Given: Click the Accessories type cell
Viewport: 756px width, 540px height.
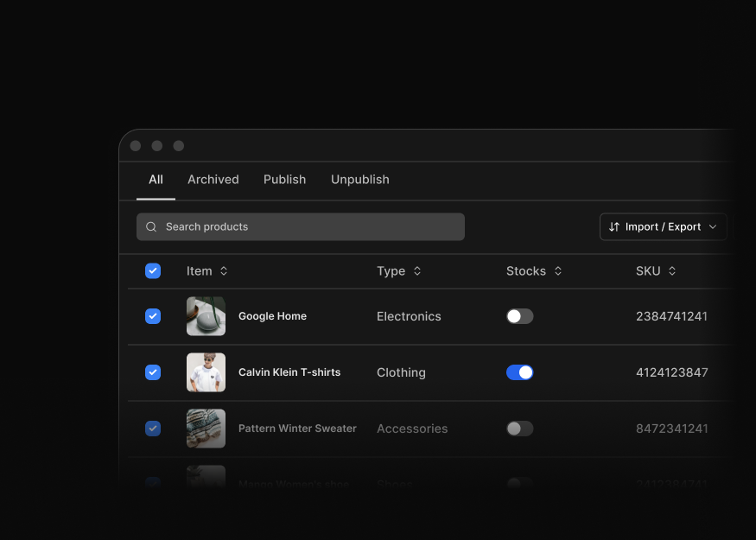Looking at the screenshot, I should point(412,429).
